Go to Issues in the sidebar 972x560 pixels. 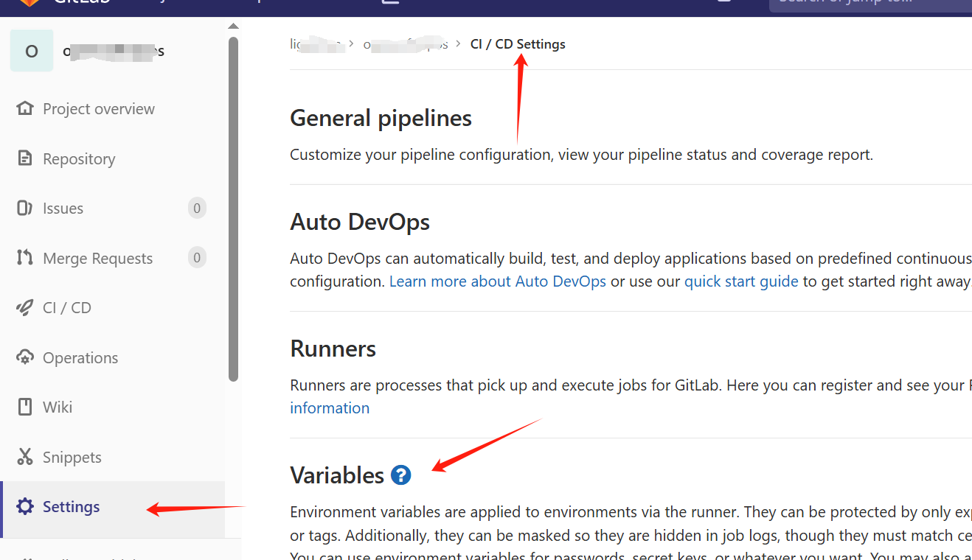tap(63, 209)
